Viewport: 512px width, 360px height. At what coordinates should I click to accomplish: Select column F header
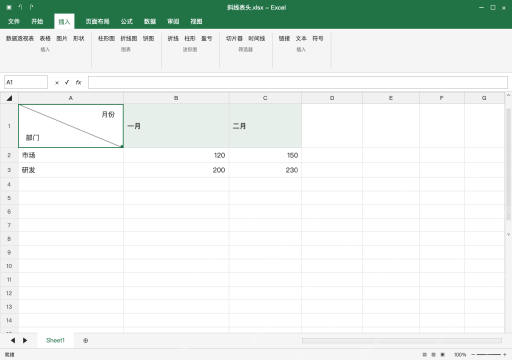pyautogui.click(x=442, y=98)
